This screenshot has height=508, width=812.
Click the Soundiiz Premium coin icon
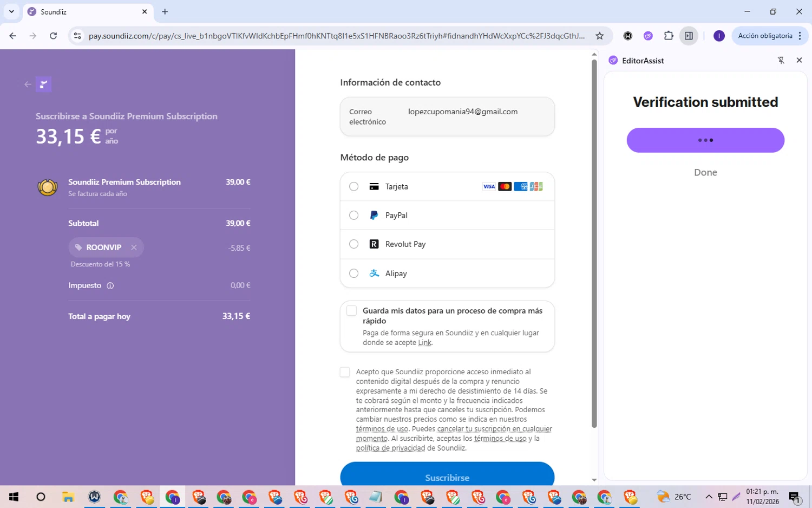click(48, 187)
